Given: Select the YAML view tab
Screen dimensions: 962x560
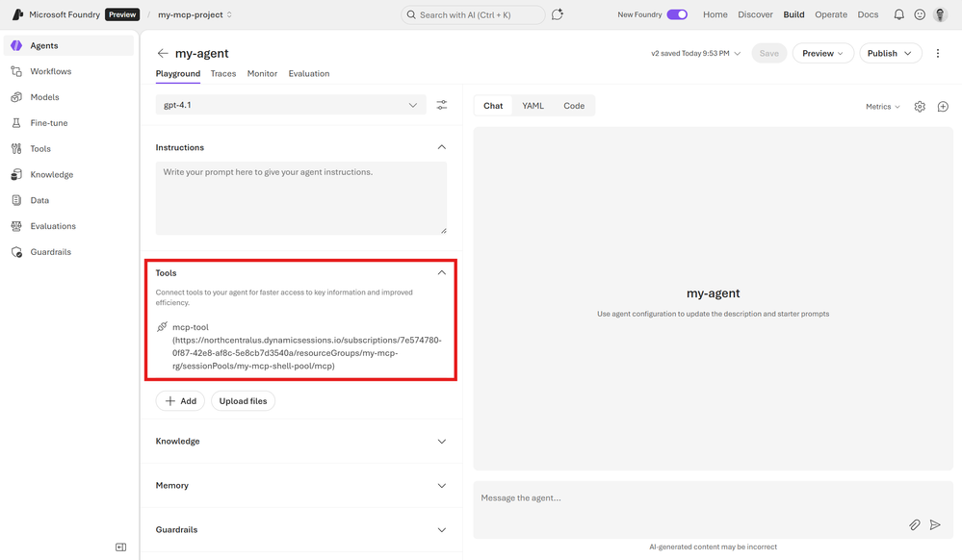Looking at the screenshot, I should [x=533, y=106].
